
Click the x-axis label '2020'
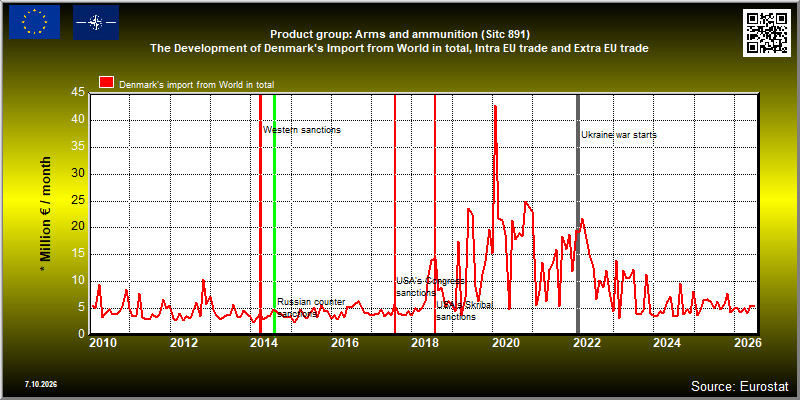point(507,343)
